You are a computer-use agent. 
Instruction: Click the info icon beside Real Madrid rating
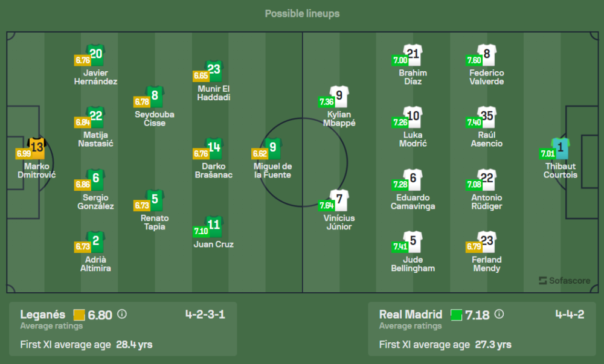(500, 315)
